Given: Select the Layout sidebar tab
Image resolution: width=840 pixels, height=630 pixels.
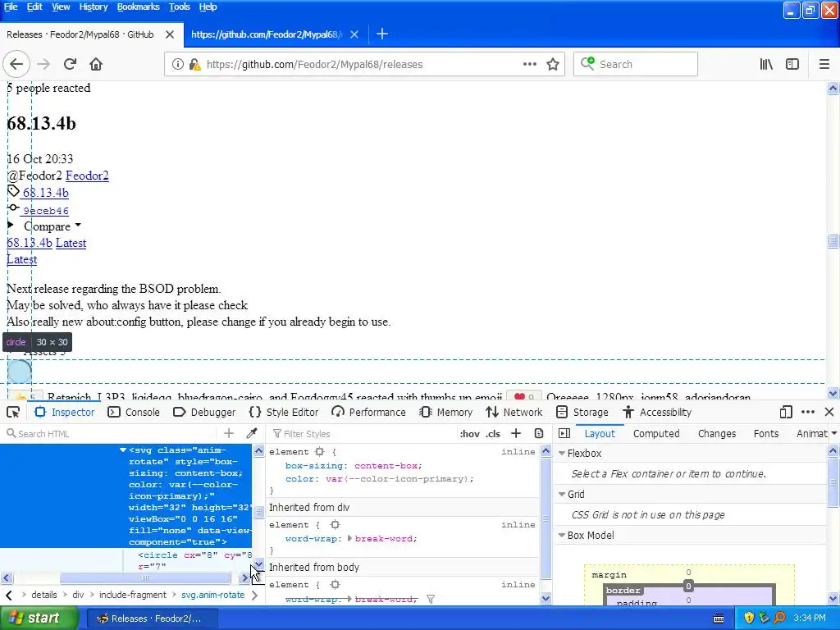Looking at the screenshot, I should [600, 433].
